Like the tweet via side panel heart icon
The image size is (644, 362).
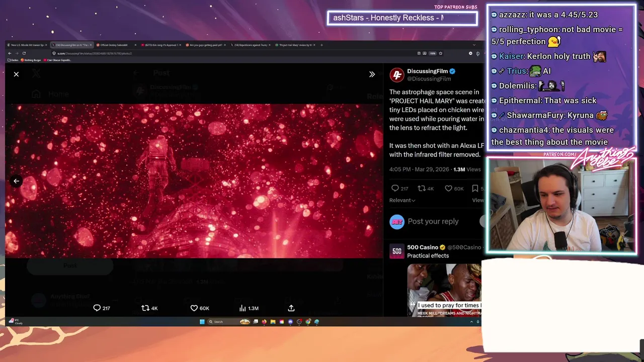click(448, 188)
